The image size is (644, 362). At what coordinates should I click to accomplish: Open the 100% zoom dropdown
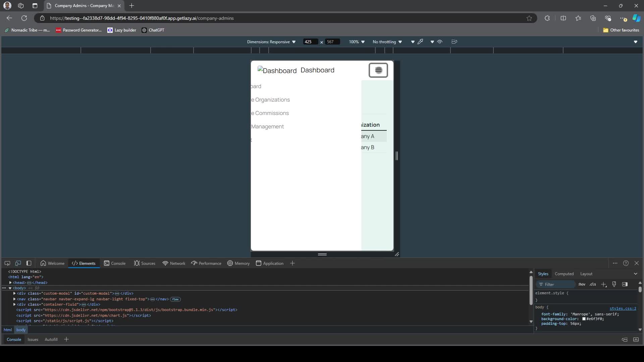[x=357, y=42]
